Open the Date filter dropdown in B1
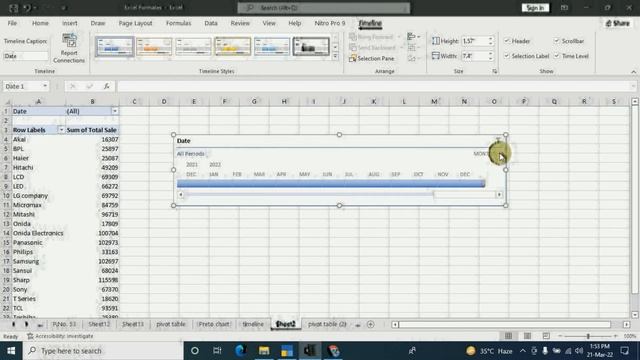This screenshot has width=640, height=360. pos(115,111)
